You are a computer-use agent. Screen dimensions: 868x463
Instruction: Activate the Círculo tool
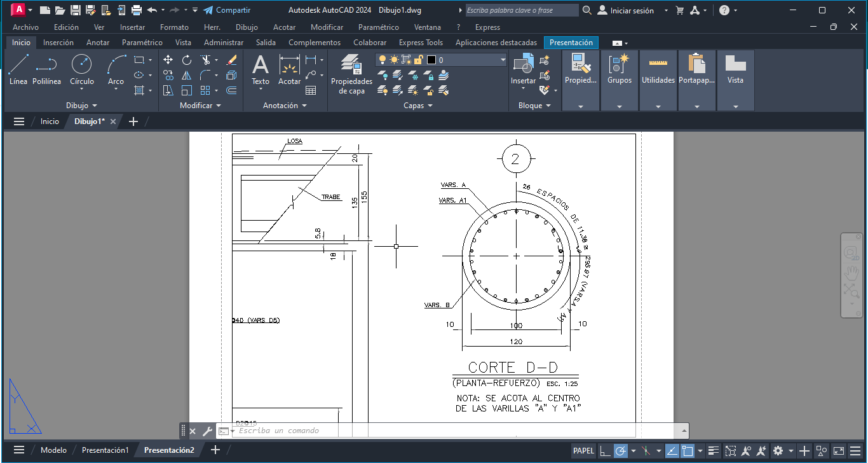pos(81,70)
